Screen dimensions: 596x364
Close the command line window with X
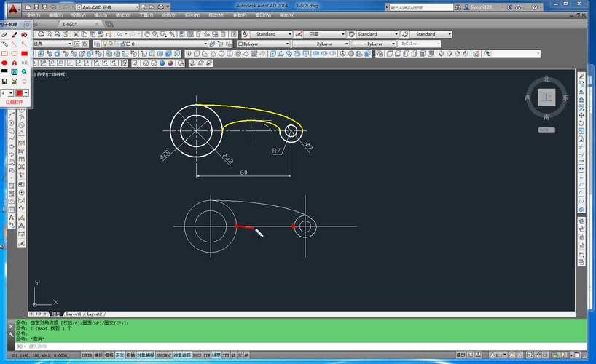[x=11, y=326]
